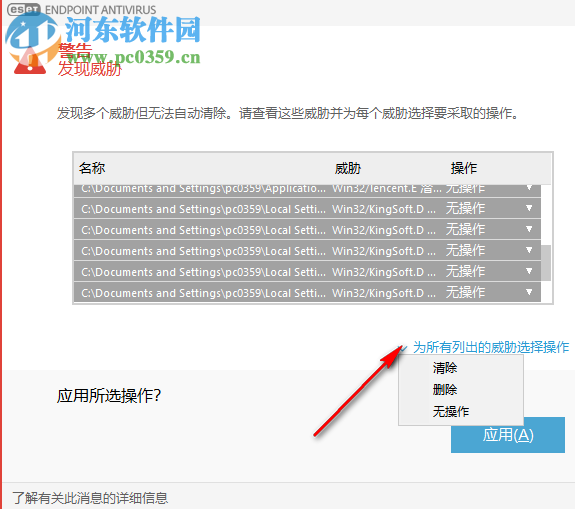
Task: Click the 应用所选操作? prompt text
Action: click(109, 396)
